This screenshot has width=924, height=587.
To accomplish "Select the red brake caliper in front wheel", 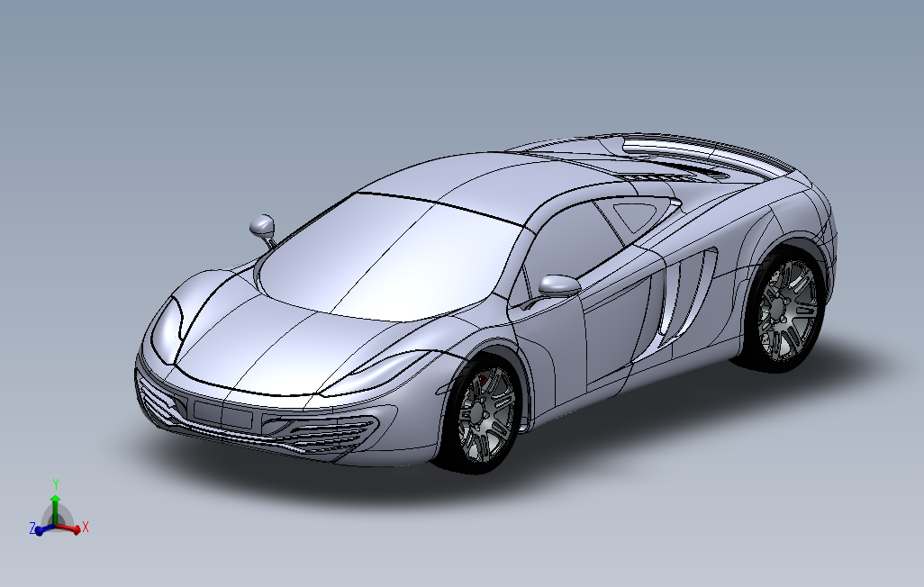I will pos(483,381).
